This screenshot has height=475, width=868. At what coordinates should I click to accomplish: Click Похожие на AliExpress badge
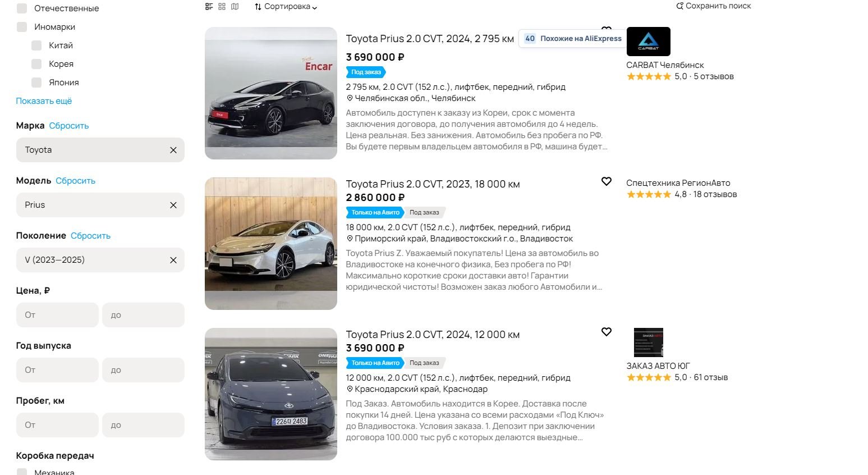coord(572,39)
